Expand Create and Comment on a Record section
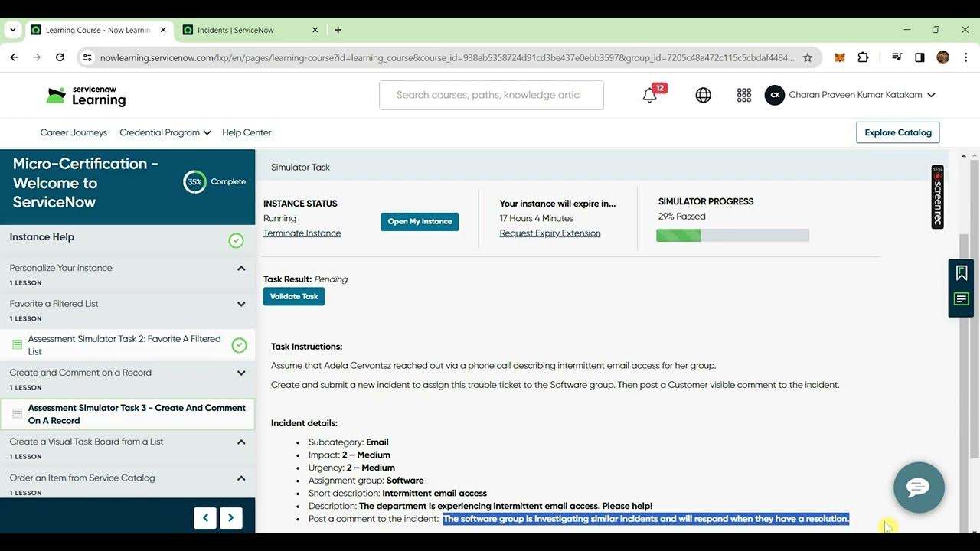The image size is (980, 551). [241, 373]
